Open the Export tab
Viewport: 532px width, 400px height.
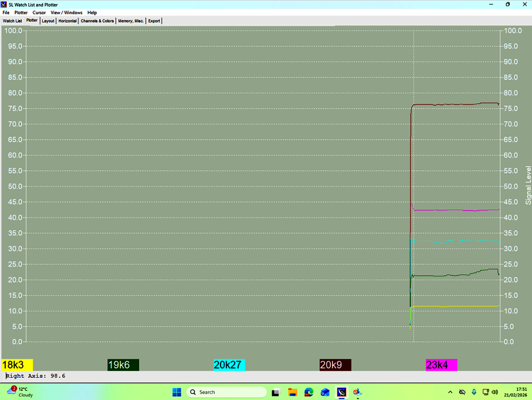pyautogui.click(x=154, y=21)
